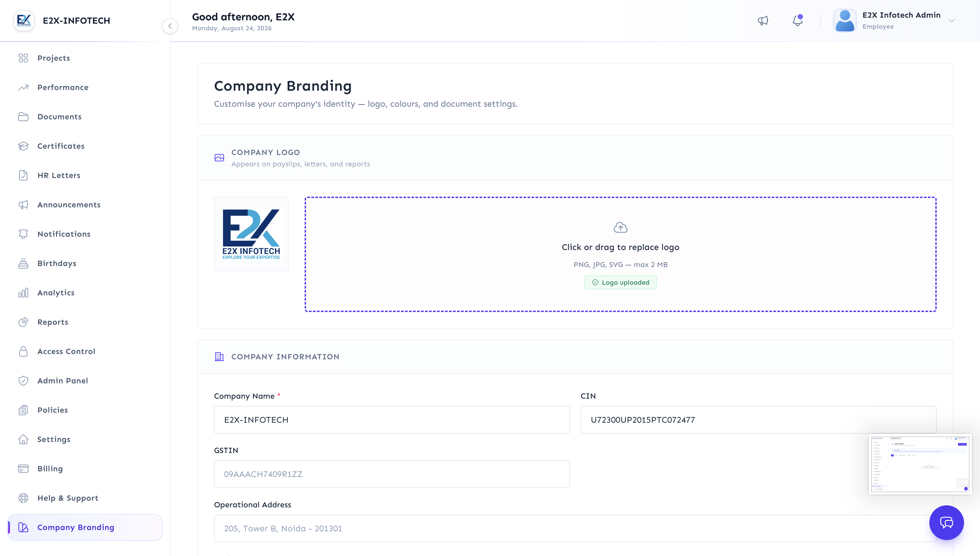Go to Notifications in the sidebar

click(x=85, y=234)
